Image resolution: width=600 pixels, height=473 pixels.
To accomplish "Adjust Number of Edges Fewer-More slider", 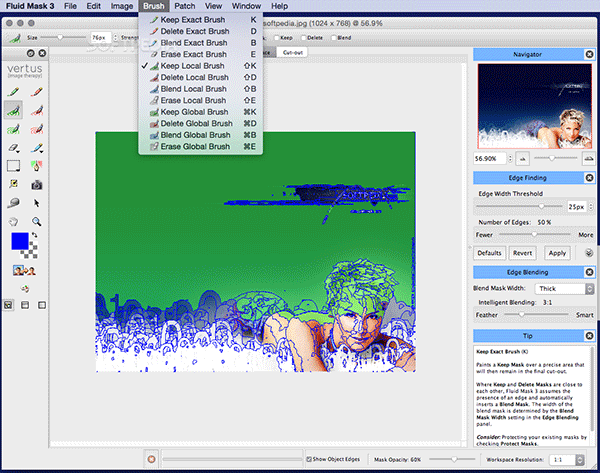I will click(535, 235).
